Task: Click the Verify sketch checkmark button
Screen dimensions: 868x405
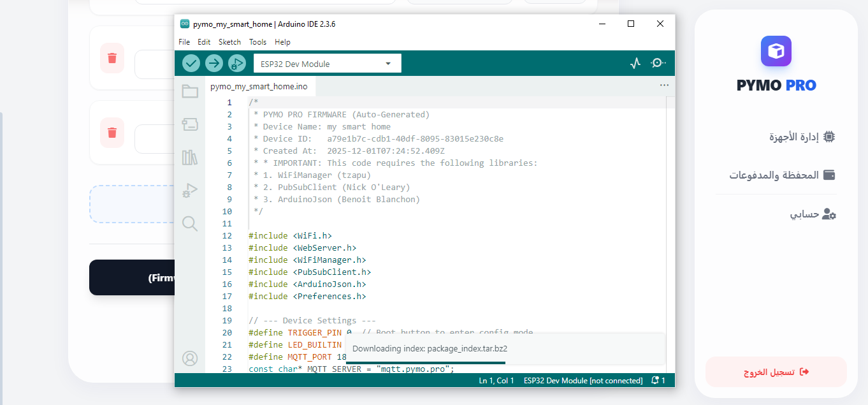Action: (191, 63)
